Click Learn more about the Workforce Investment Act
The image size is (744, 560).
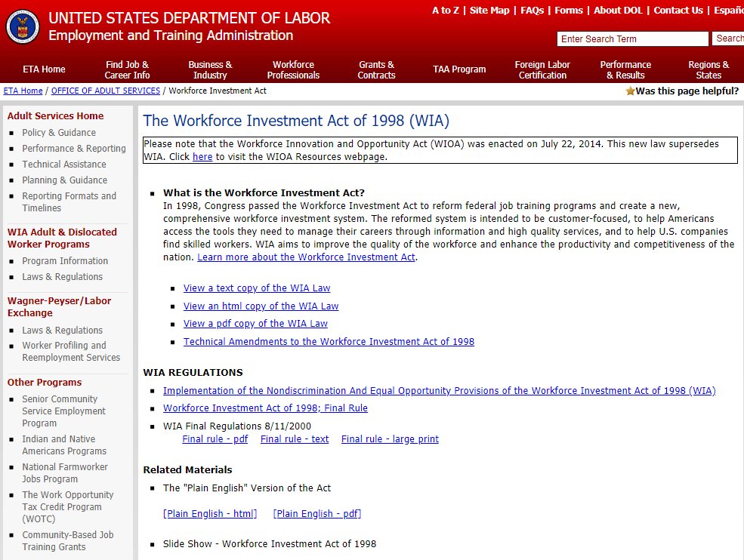click(306, 257)
